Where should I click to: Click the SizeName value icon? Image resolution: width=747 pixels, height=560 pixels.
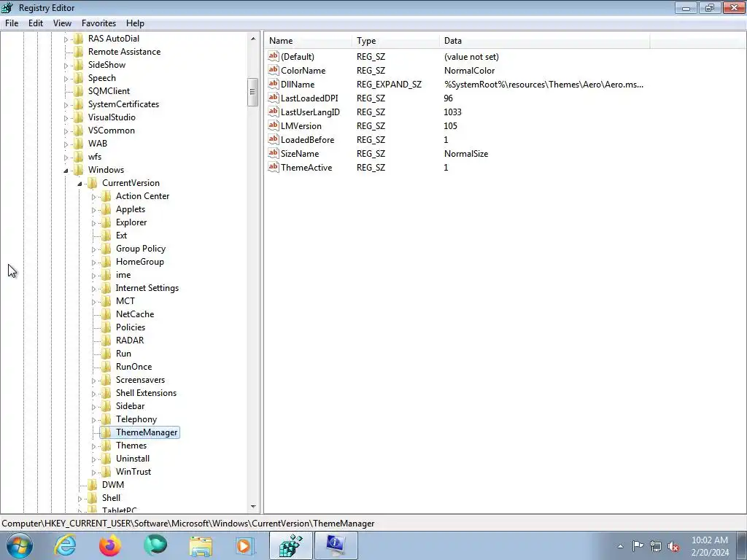(273, 153)
